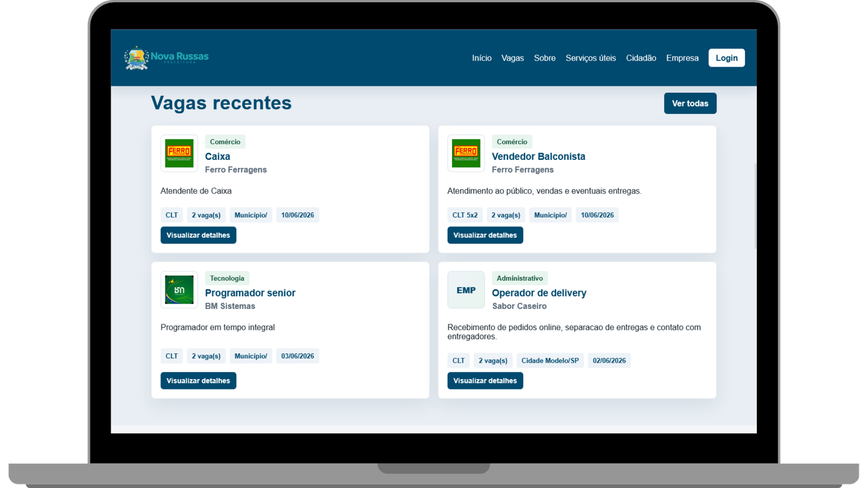Click the Sabor Caseiro company name

coord(519,306)
